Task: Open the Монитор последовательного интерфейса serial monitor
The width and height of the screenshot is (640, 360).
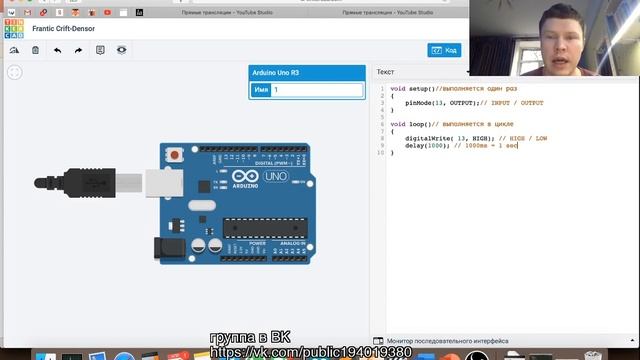Action: tap(447, 341)
